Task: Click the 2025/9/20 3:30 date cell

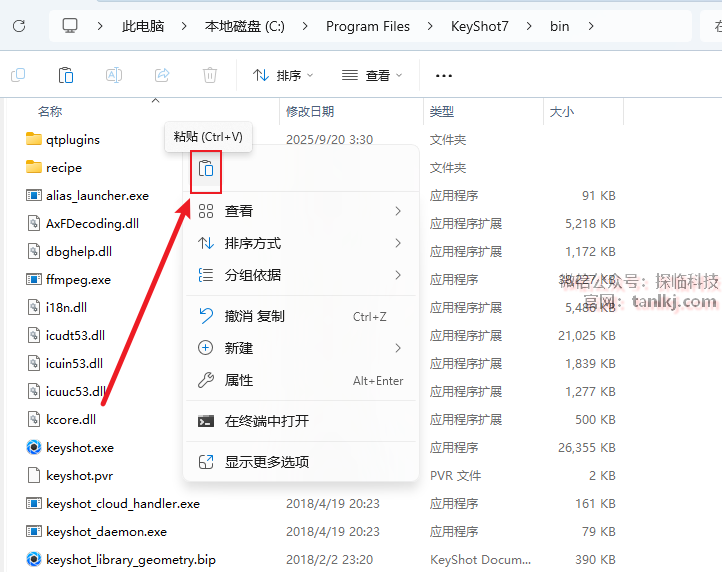Action: tap(329, 139)
